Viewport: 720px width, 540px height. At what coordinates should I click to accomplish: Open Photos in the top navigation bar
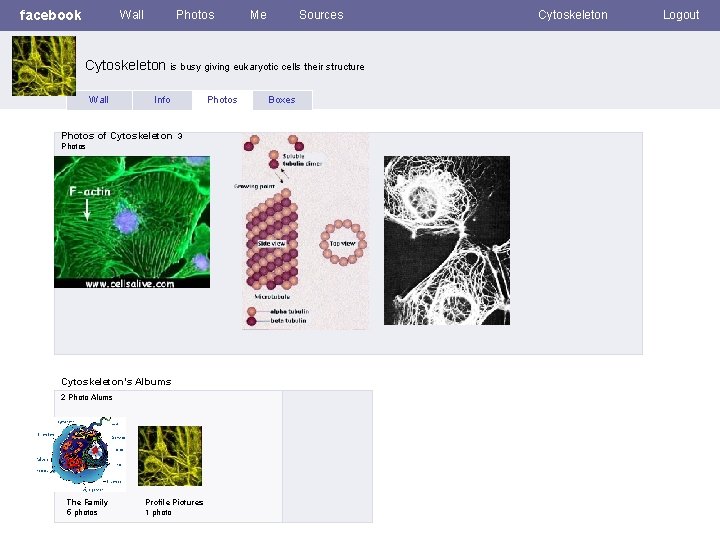tap(195, 15)
